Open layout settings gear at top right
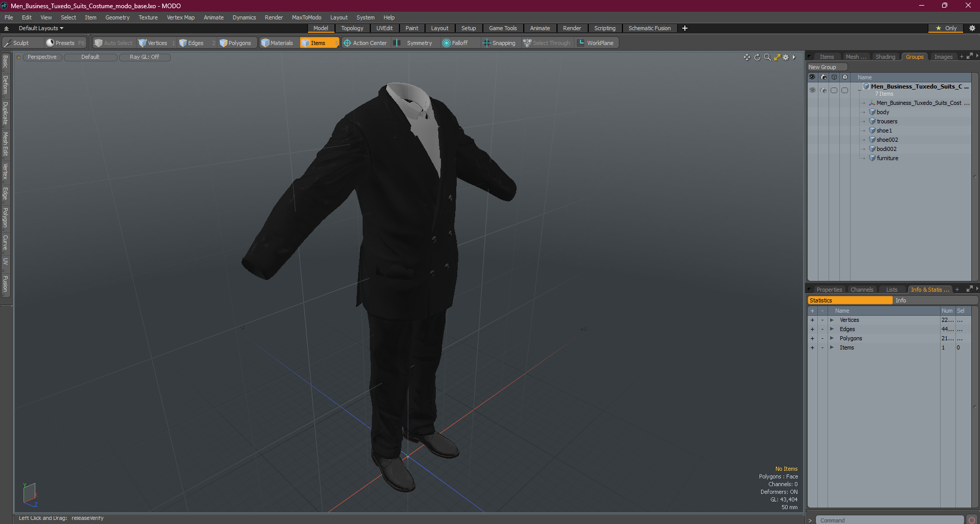This screenshot has height=524, width=980. (972, 28)
